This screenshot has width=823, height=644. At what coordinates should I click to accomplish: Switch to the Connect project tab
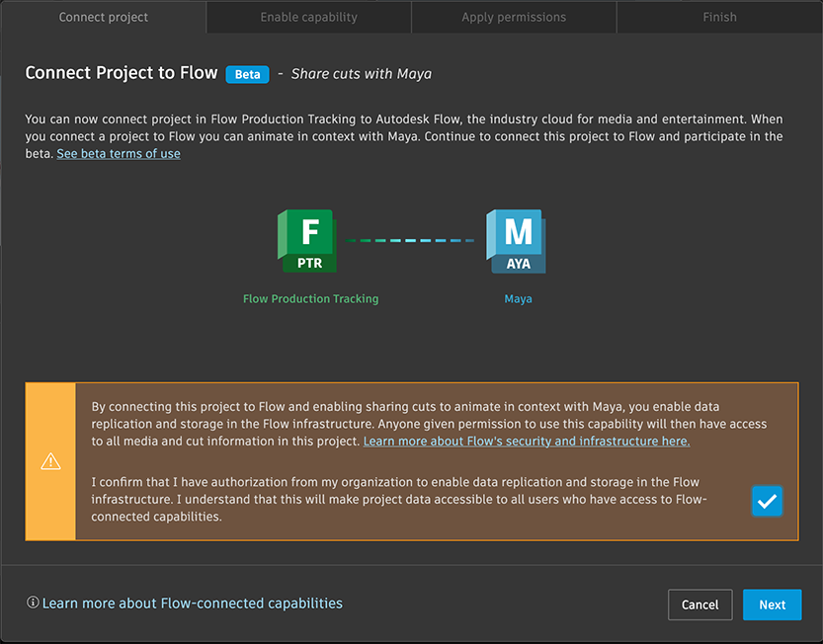[x=104, y=17]
